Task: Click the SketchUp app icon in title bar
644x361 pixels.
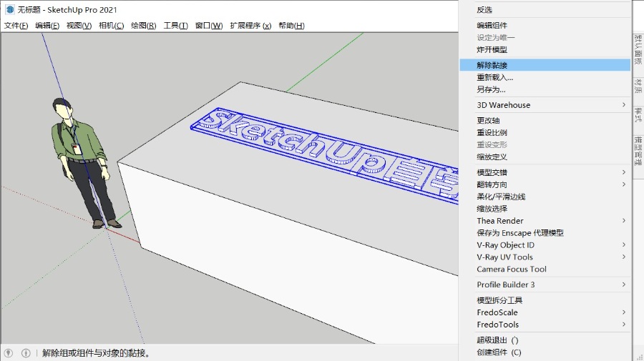Action: pos(10,9)
